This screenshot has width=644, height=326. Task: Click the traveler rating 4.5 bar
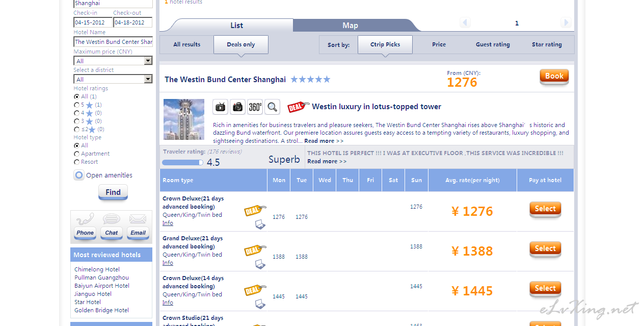pyautogui.click(x=182, y=162)
